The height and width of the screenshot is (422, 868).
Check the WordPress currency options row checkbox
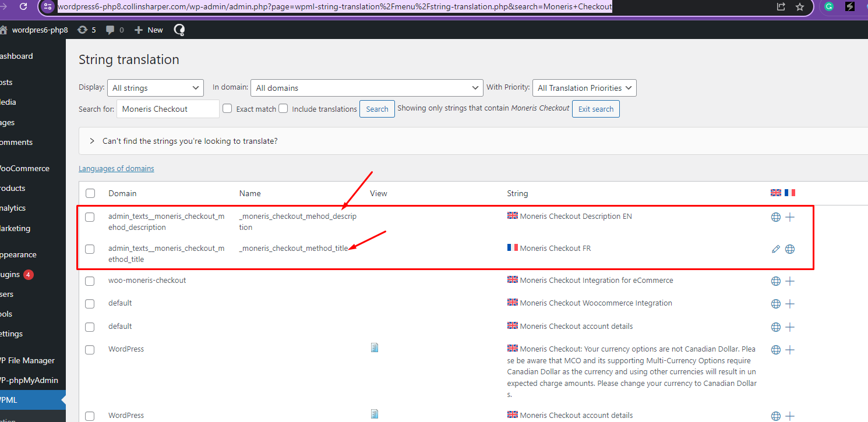pos(90,350)
